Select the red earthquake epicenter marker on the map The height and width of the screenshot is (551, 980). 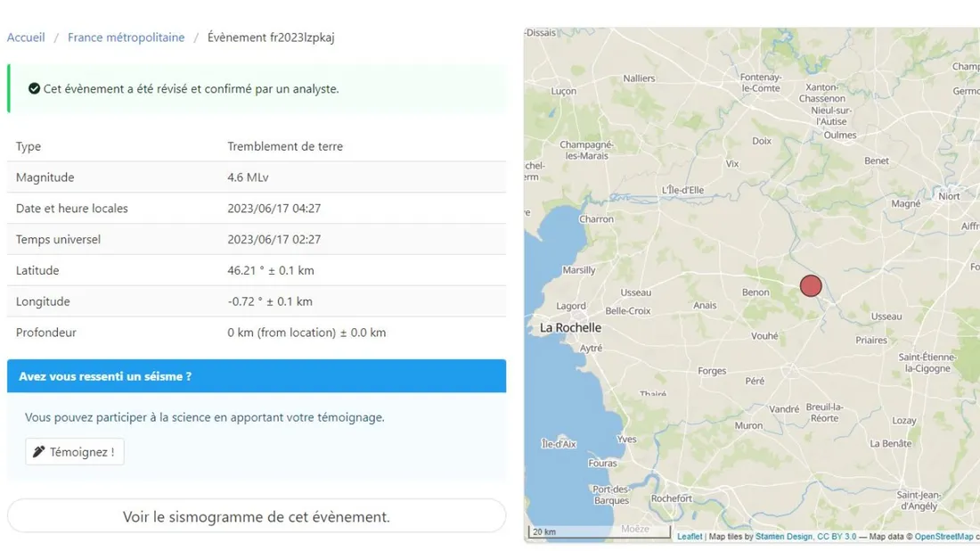coord(810,285)
